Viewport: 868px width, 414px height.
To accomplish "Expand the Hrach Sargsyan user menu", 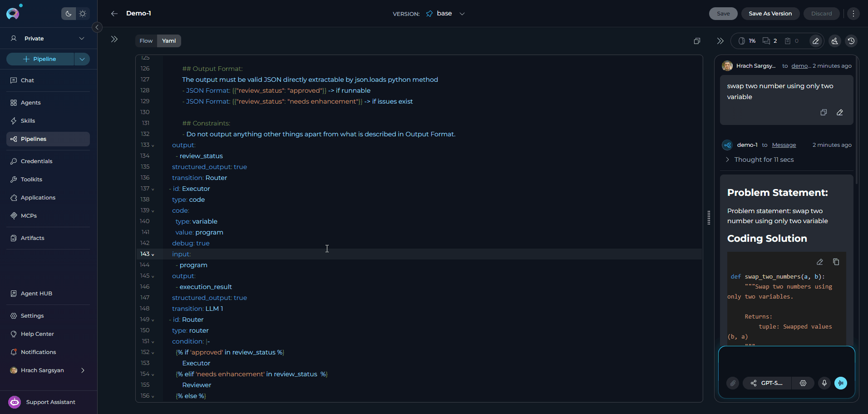I will [48, 370].
